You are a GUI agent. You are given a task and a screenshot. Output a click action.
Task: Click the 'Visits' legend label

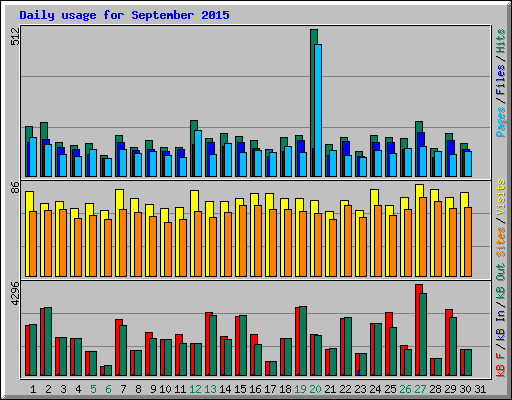[501, 197]
